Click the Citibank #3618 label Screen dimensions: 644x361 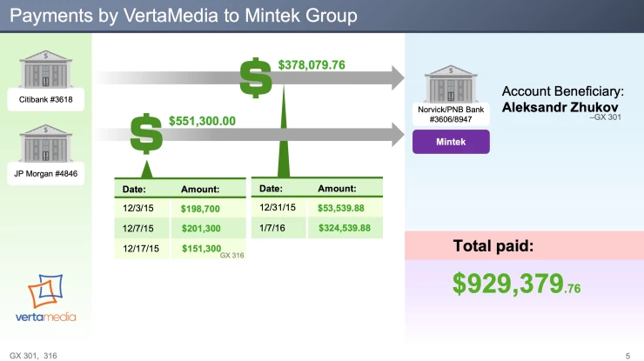[x=45, y=100]
